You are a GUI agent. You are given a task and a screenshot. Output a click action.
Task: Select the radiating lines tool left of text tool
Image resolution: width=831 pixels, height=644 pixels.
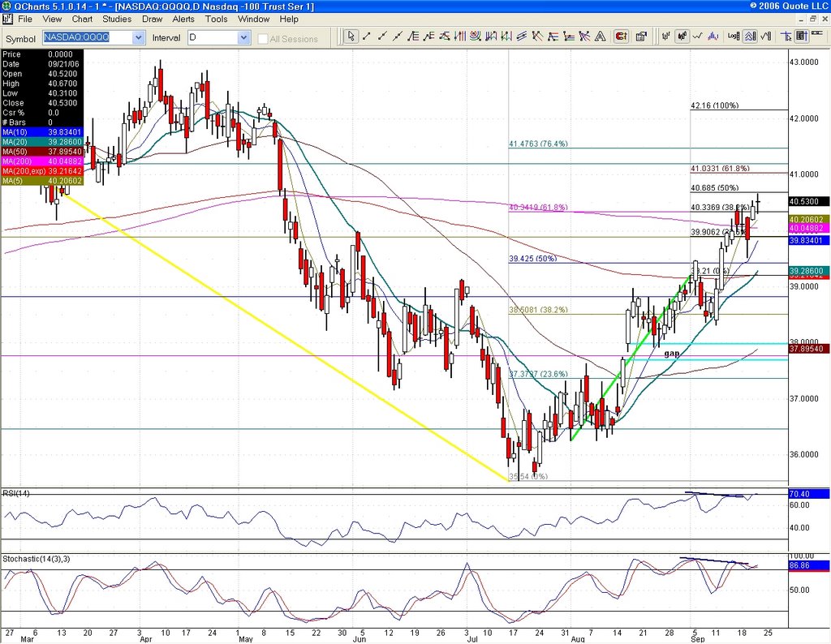tap(584, 36)
